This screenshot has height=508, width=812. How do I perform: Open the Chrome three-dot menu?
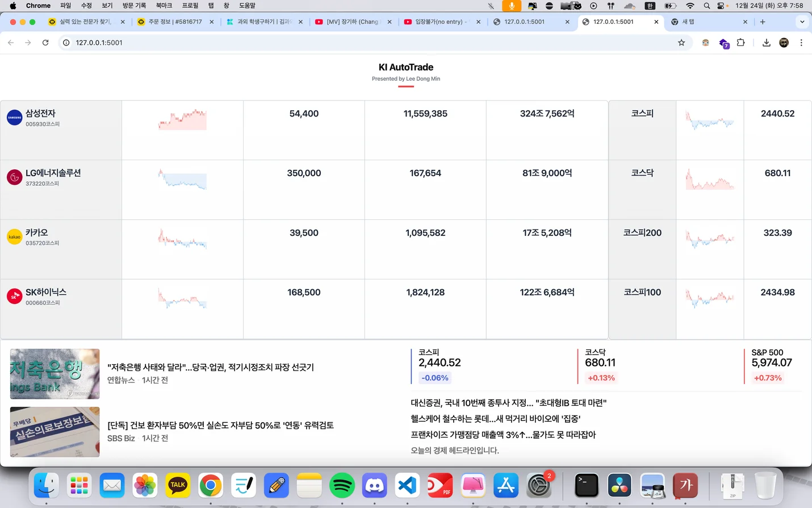(x=801, y=43)
